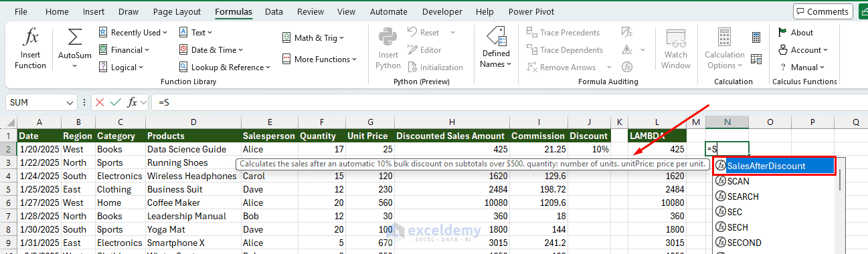Click the Python Reset button
Screen dimensions: 868x254
(x=423, y=32)
